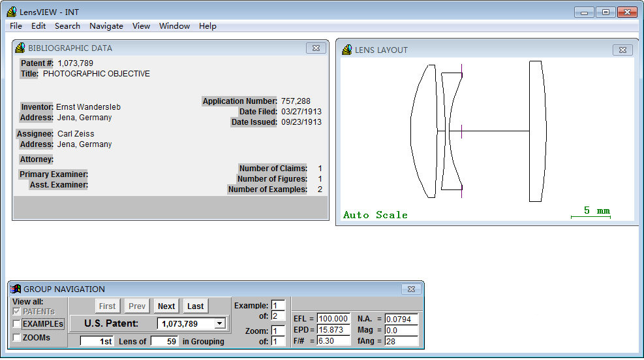This screenshot has height=360, width=644.
Task: Click the Lens Layout panel icon
Action: 346,50
